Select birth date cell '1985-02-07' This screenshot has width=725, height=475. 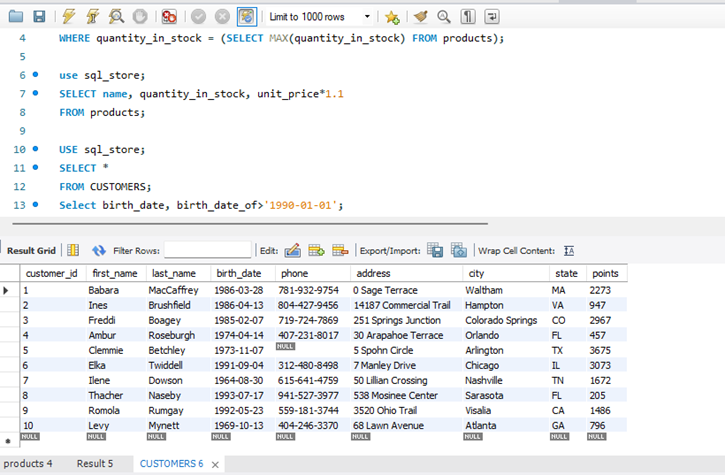[243, 320]
